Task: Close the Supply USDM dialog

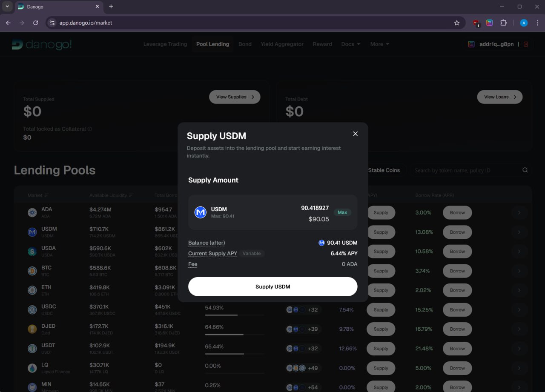Action: click(x=356, y=134)
